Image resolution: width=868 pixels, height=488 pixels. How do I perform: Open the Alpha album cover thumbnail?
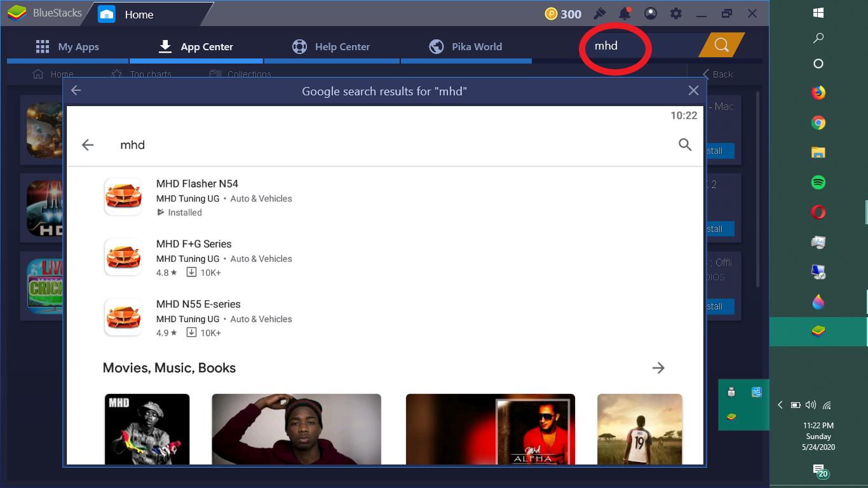tap(491, 429)
